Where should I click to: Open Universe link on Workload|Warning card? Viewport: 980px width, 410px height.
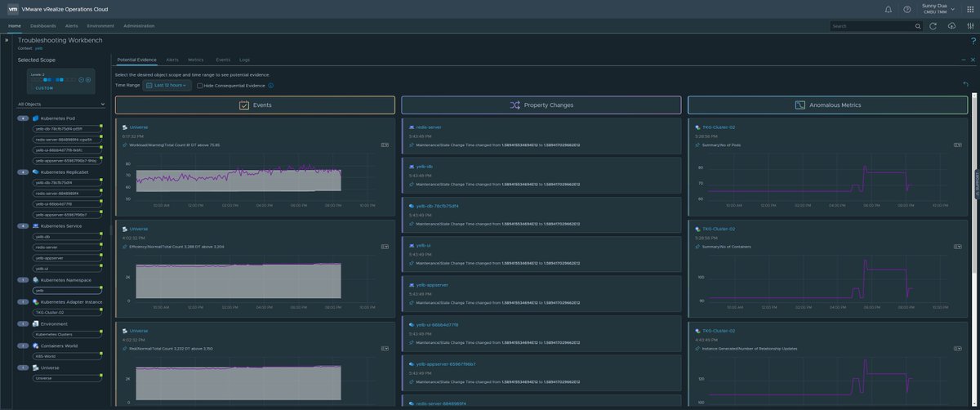pos(139,127)
